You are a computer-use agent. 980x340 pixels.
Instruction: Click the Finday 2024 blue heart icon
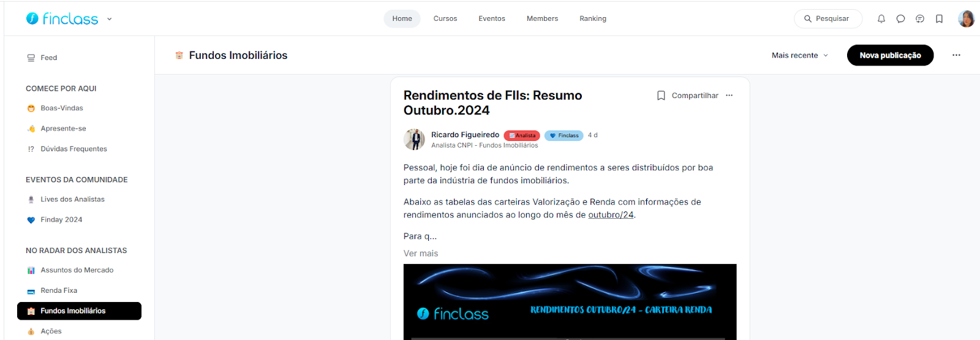(31, 220)
